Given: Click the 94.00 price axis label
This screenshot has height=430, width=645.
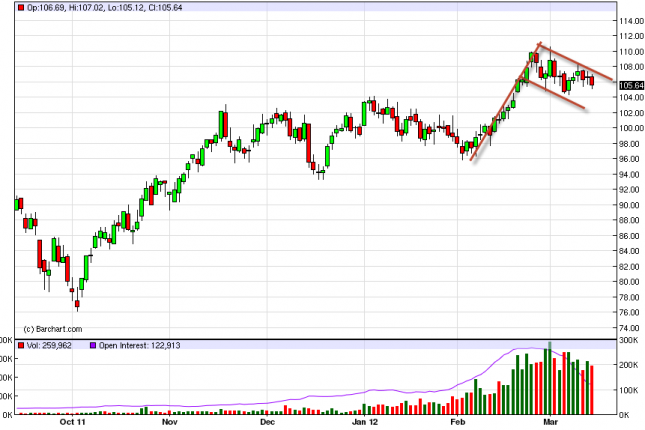Looking at the screenshot, I should pyautogui.click(x=631, y=174).
